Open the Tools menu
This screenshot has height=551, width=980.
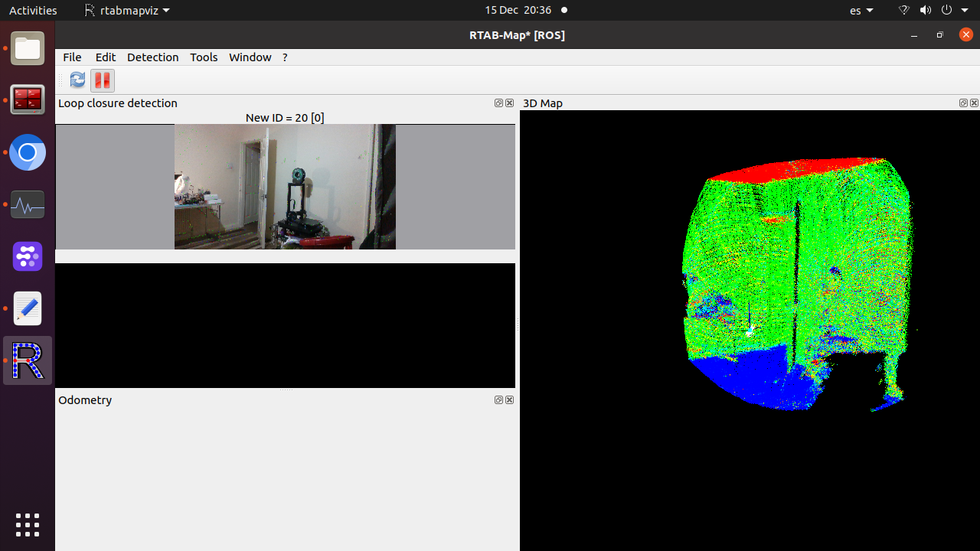[204, 57]
